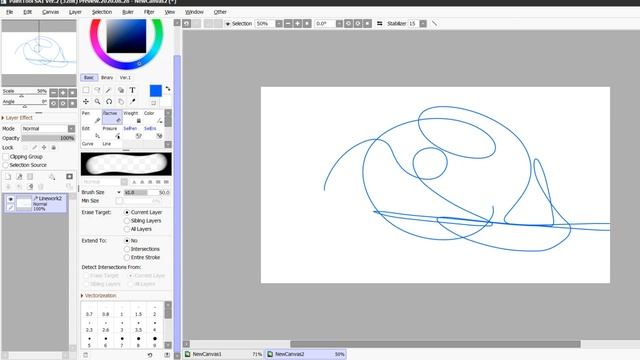Create a new layer
640x360 pixels.
point(8,176)
